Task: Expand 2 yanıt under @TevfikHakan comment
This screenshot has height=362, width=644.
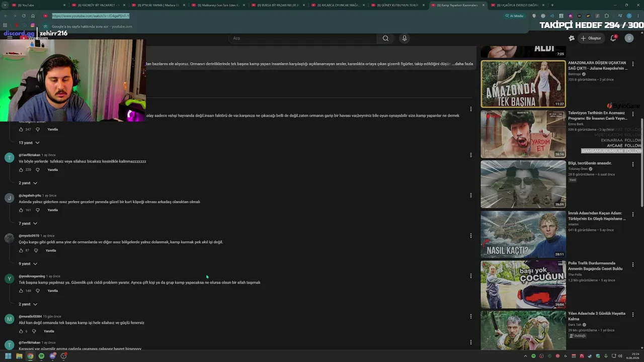Action: [28, 183]
